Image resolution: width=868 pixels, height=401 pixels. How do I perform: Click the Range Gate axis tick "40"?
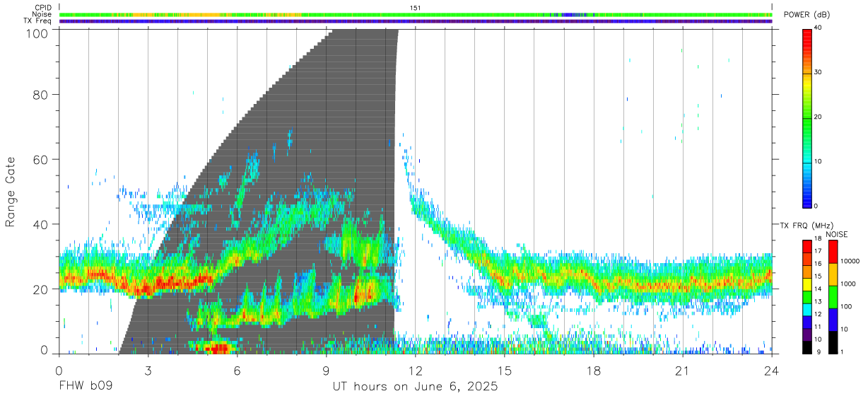[42, 224]
